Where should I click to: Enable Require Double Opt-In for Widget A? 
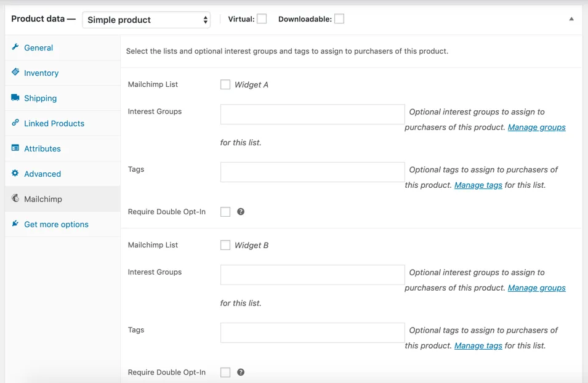tap(225, 212)
